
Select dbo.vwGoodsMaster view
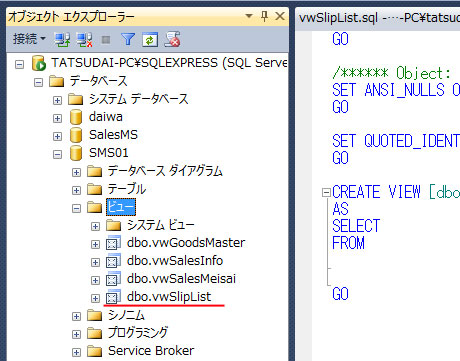pyautogui.click(x=186, y=243)
